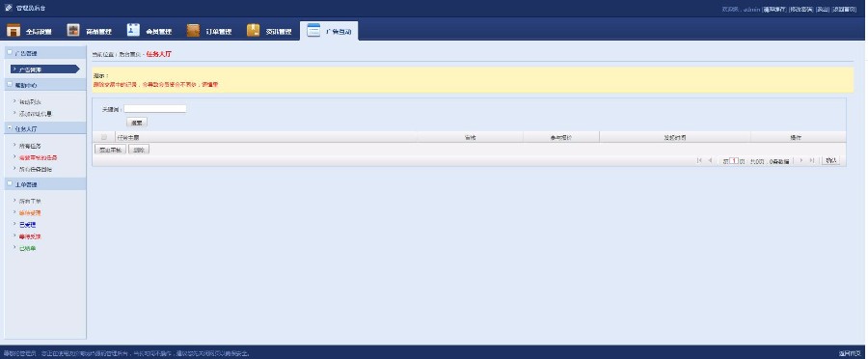
Task: Go to next page pagination arrow
Action: [x=801, y=160]
